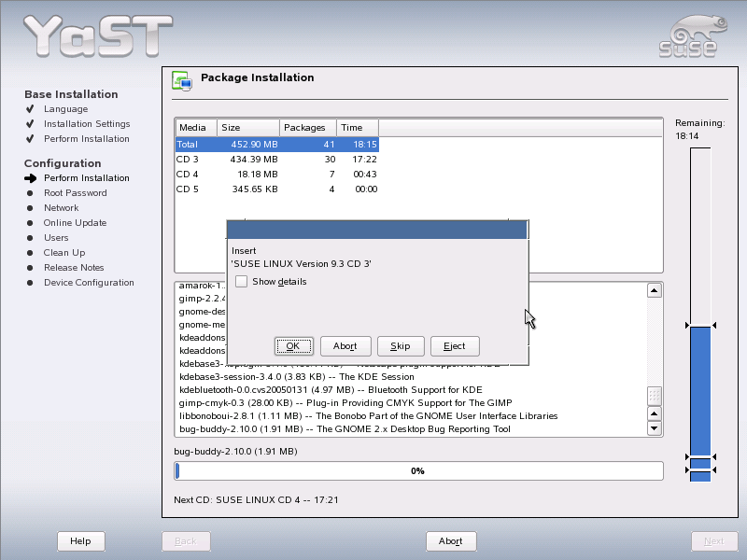Click the kdebase3-session-3.4.0 log line
Image resolution: width=747 pixels, height=560 pixels.
pyautogui.click(x=297, y=377)
